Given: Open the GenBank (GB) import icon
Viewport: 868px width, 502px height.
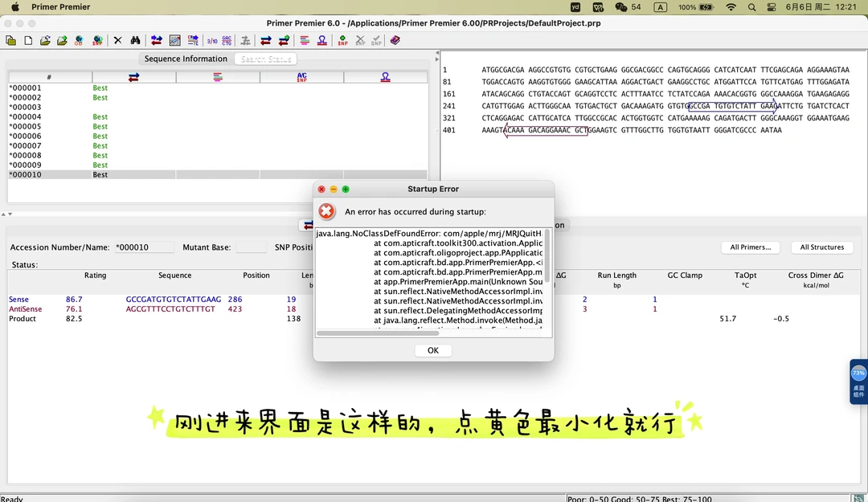Looking at the screenshot, I should tap(77, 40).
